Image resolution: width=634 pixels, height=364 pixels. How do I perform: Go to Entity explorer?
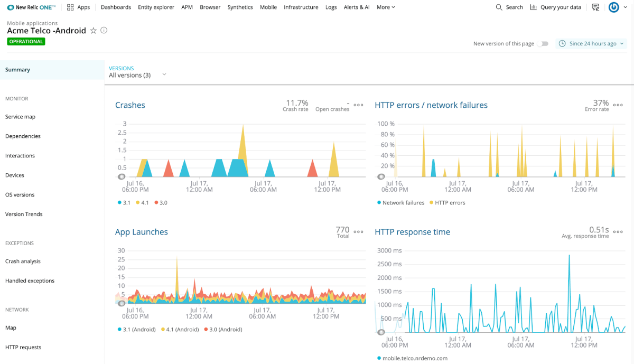point(156,7)
